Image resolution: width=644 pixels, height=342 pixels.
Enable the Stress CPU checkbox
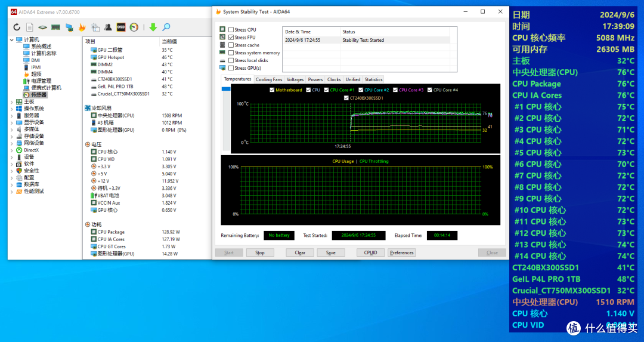[231, 30]
